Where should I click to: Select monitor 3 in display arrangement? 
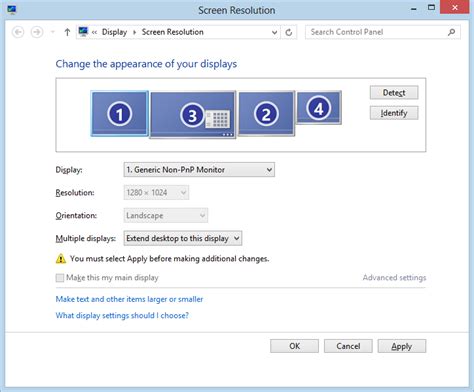point(193,115)
